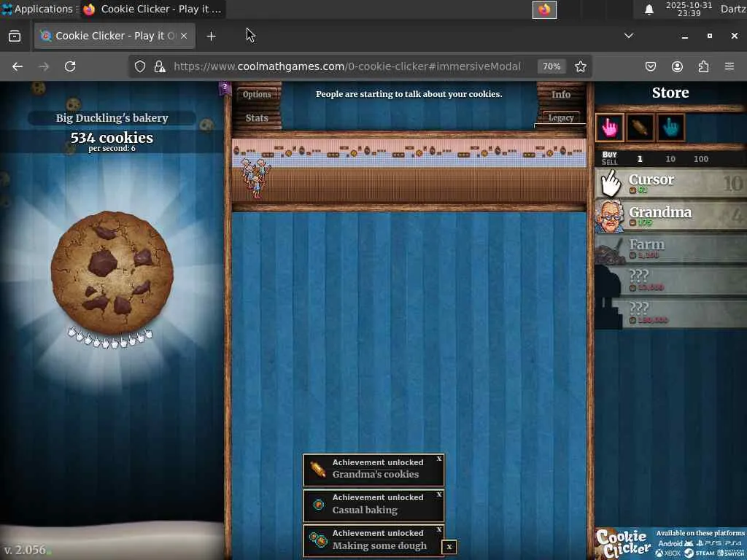The width and height of the screenshot is (747, 560).
Task: Open the Firefox hamburger application menu
Action: (729, 66)
